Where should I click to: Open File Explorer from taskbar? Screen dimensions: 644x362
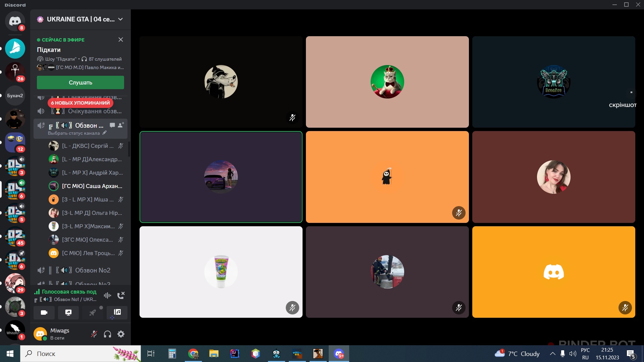[x=214, y=354]
